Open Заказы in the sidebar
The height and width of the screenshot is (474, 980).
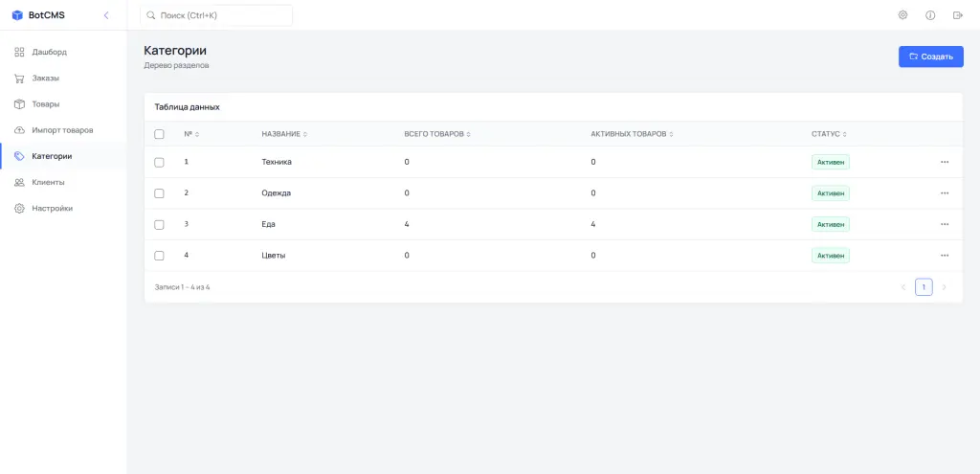(45, 78)
